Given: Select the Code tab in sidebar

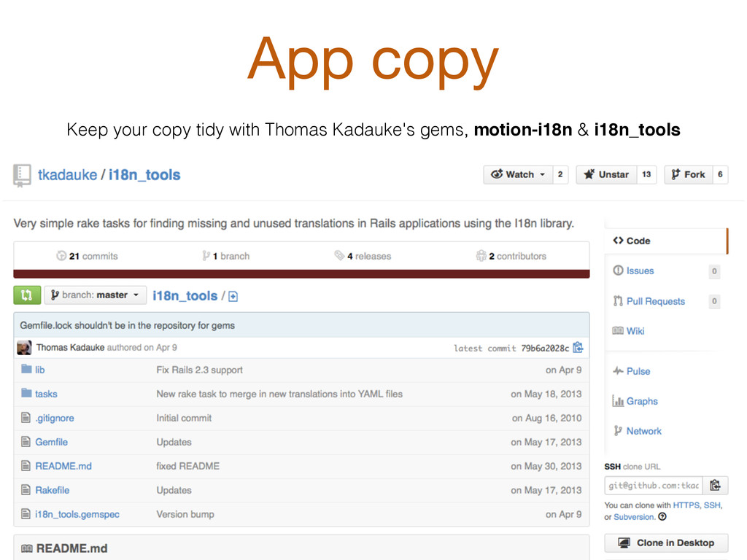Looking at the screenshot, I should [666, 241].
